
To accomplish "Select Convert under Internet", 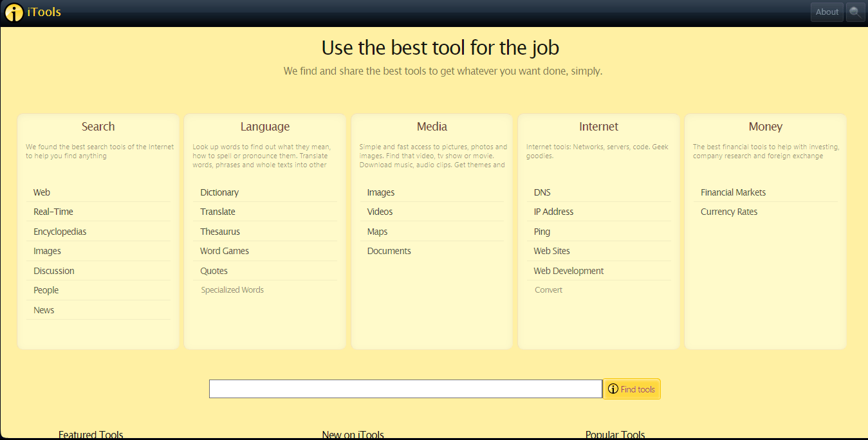I will (x=548, y=290).
